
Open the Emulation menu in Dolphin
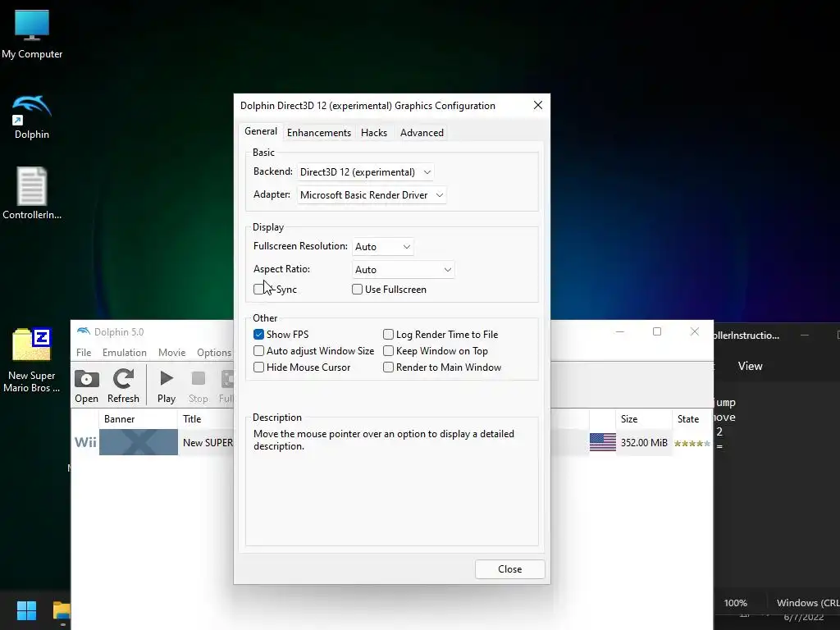click(125, 353)
